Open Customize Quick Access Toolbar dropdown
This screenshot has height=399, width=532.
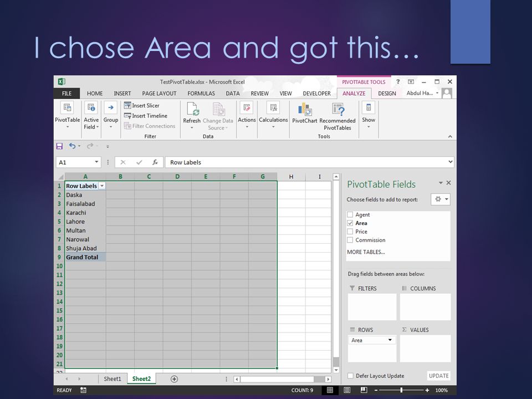coord(108,146)
